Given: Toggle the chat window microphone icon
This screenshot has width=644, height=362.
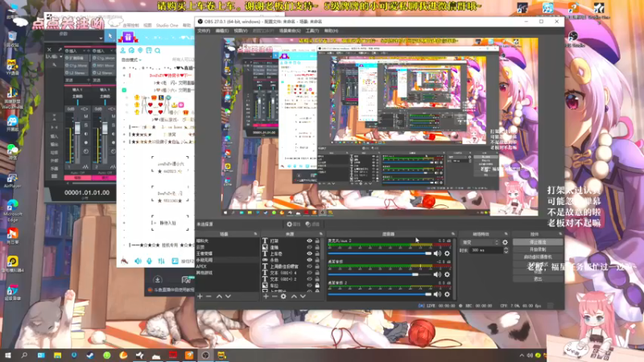Looking at the screenshot, I should click(x=149, y=261).
